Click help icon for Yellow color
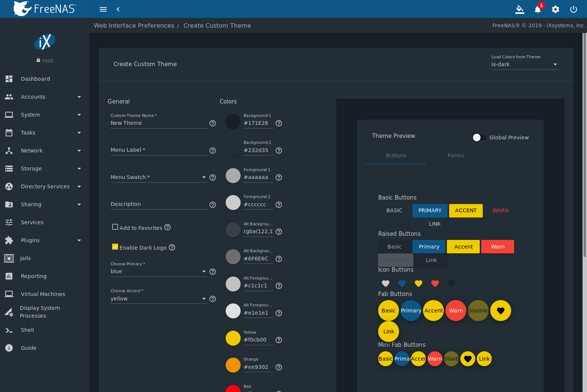The width and height of the screenshot is (587, 392). point(279,340)
